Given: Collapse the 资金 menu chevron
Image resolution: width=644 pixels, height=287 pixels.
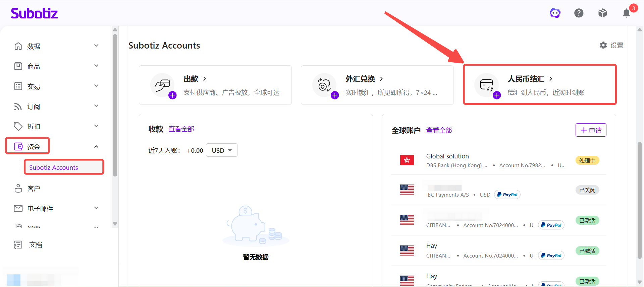Looking at the screenshot, I should coord(96,146).
